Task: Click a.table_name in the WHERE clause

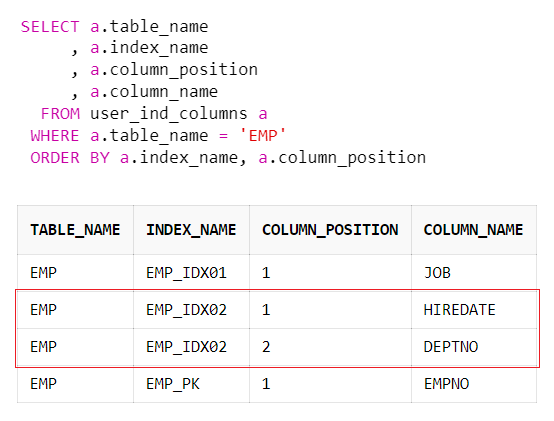Action: (149, 136)
